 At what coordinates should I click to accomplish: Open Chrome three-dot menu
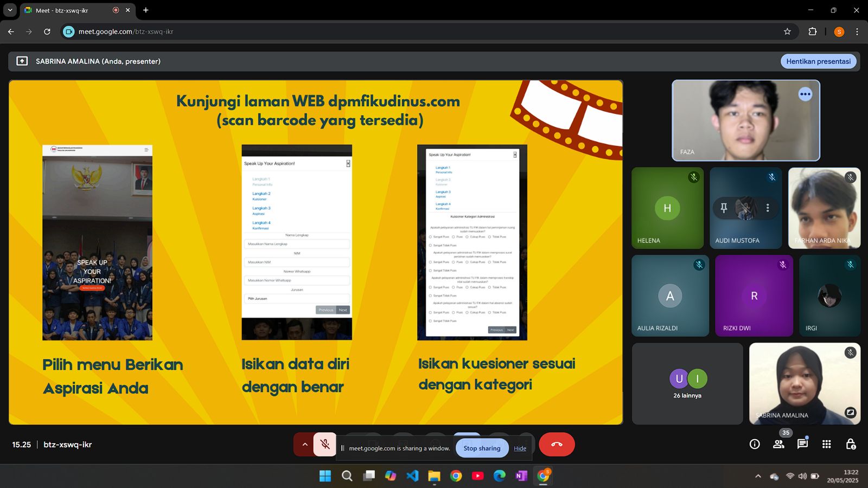pos(857,32)
